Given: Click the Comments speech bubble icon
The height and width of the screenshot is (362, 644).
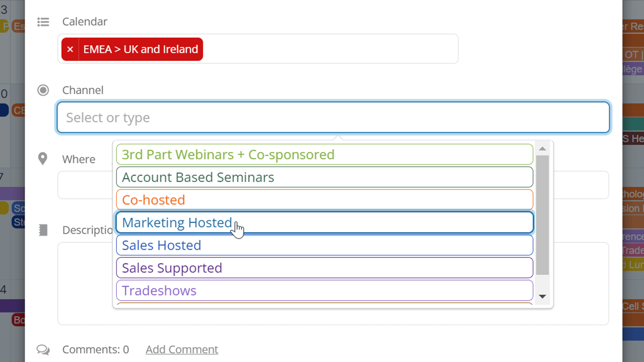Looking at the screenshot, I should [43, 349].
